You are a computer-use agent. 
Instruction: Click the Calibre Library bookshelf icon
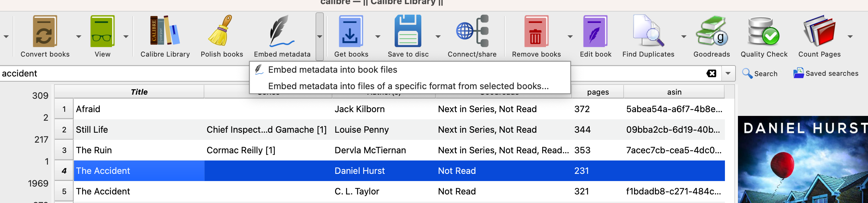(x=165, y=32)
